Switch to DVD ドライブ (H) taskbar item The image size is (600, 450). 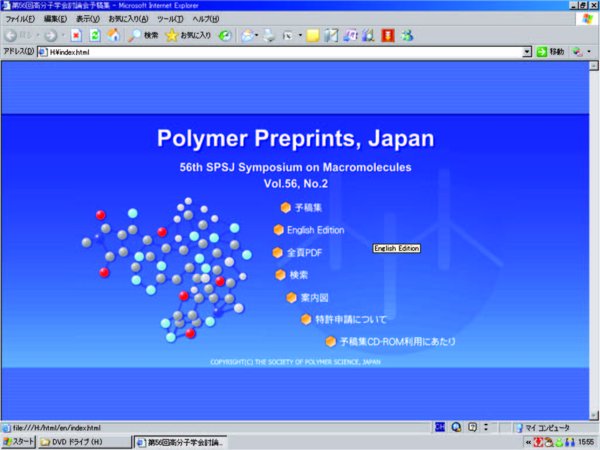click(x=84, y=442)
